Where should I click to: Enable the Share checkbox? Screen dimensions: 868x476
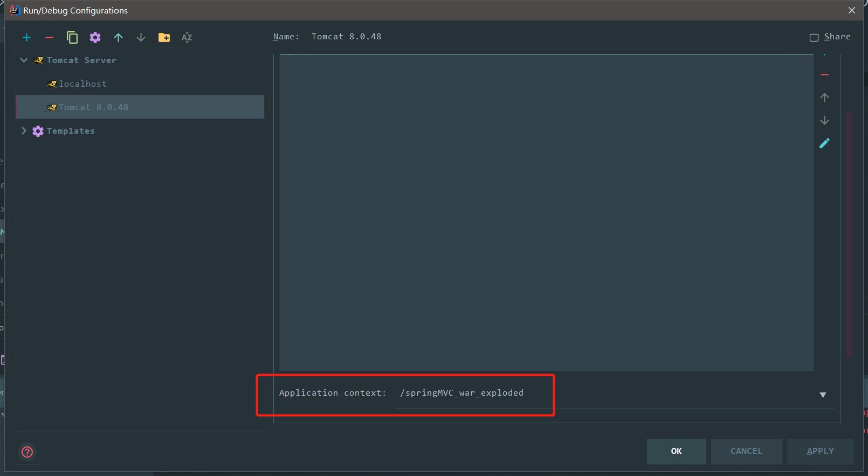(x=814, y=37)
